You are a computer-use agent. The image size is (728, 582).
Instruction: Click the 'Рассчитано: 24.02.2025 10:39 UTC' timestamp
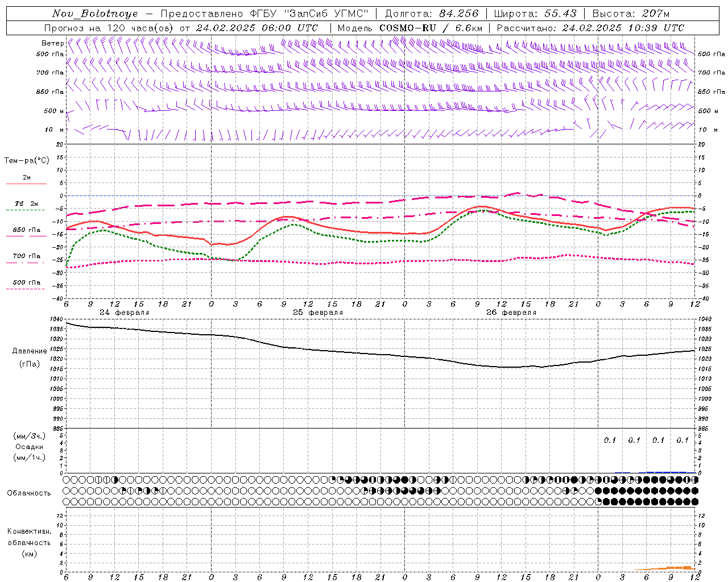coord(590,28)
